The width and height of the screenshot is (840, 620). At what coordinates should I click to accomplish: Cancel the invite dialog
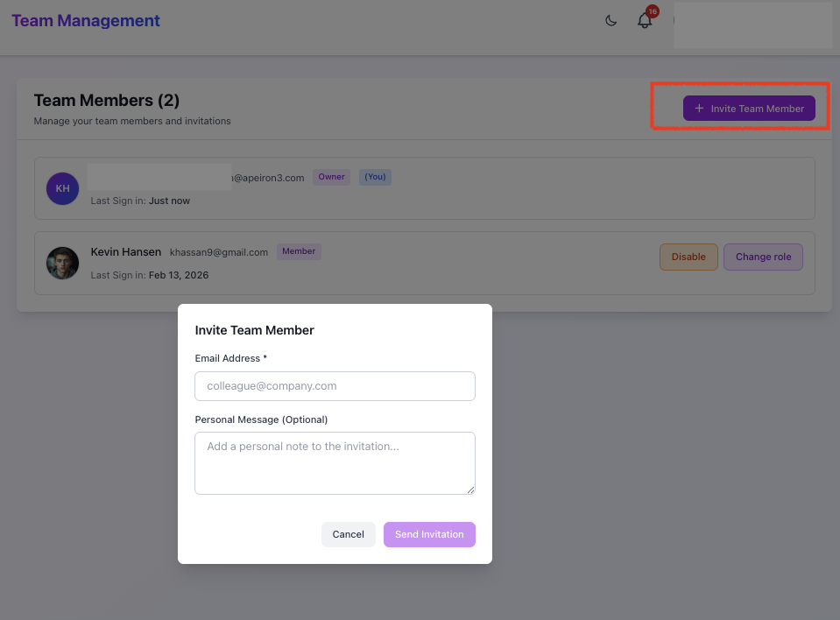[x=348, y=534]
